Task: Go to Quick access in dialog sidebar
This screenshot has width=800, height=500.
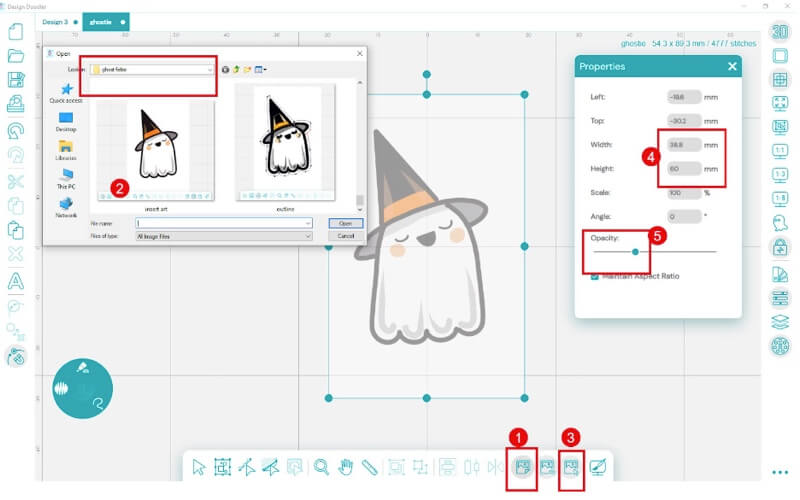Action: [66, 93]
